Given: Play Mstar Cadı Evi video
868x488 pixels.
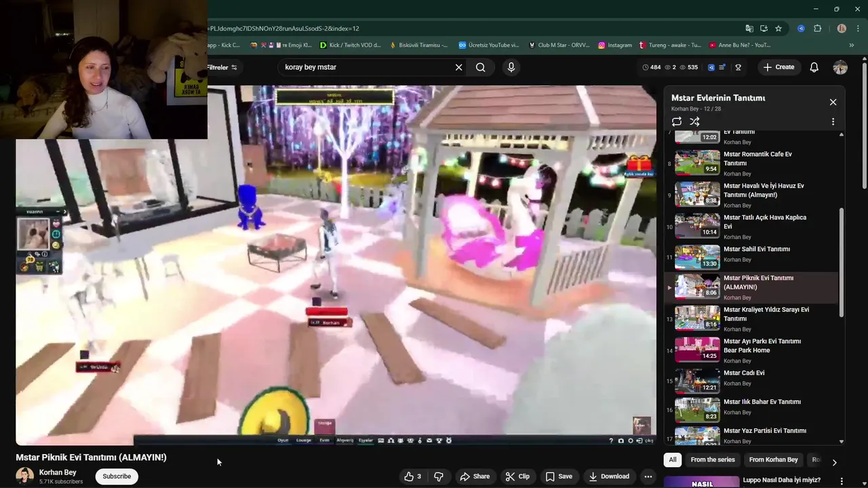Looking at the screenshot, I should point(751,381).
